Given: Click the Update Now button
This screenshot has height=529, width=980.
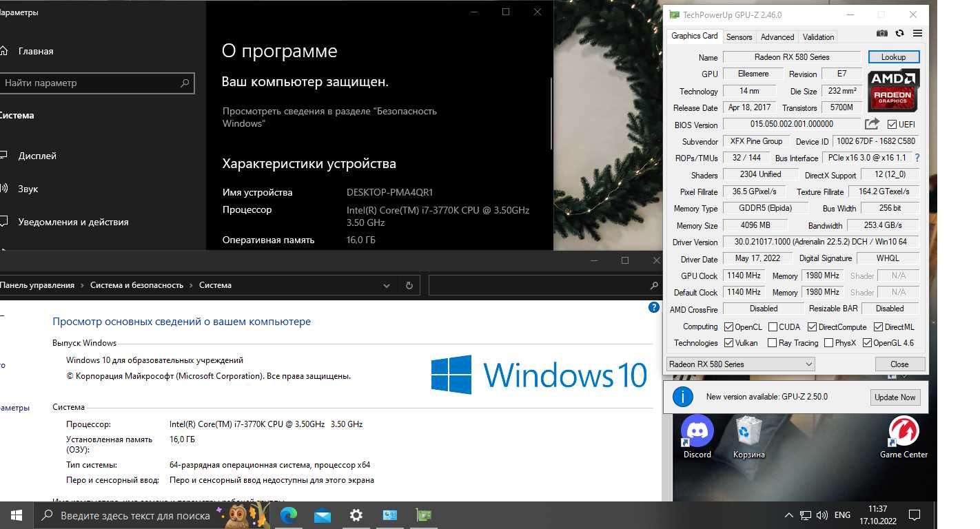Looking at the screenshot, I should click(895, 397).
